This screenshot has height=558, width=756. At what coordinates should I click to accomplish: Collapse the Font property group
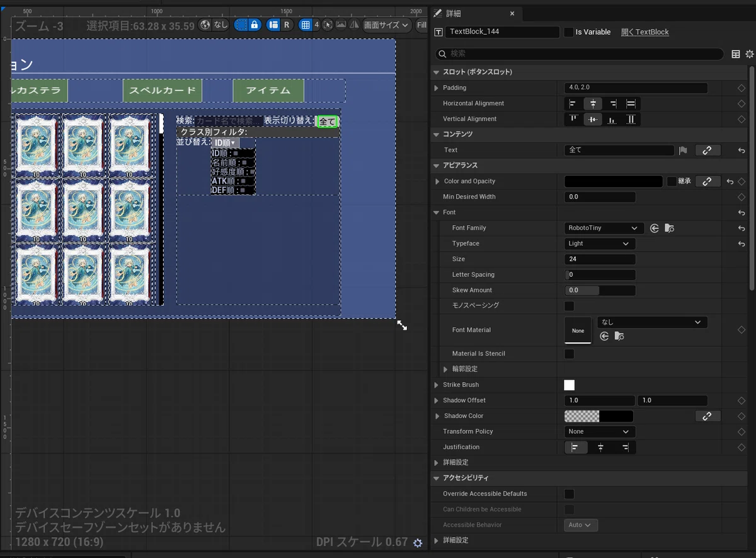[x=436, y=212]
